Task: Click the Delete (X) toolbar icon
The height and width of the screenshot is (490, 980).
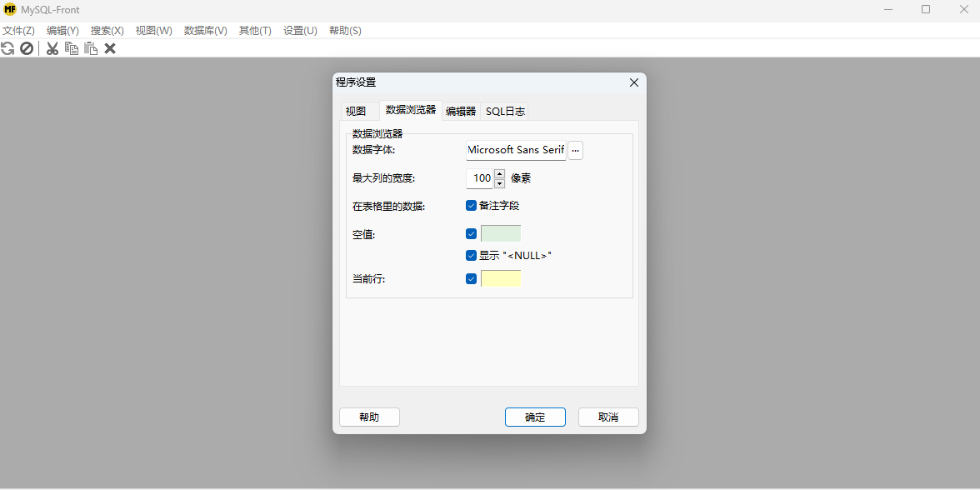Action: [109, 47]
